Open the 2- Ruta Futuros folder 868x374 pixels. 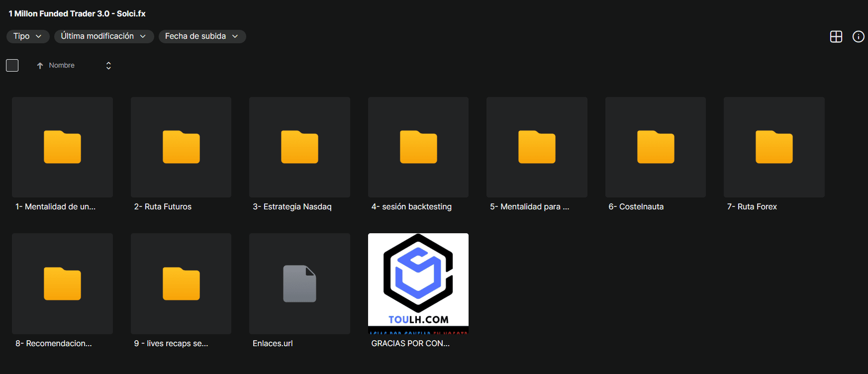coord(181,147)
